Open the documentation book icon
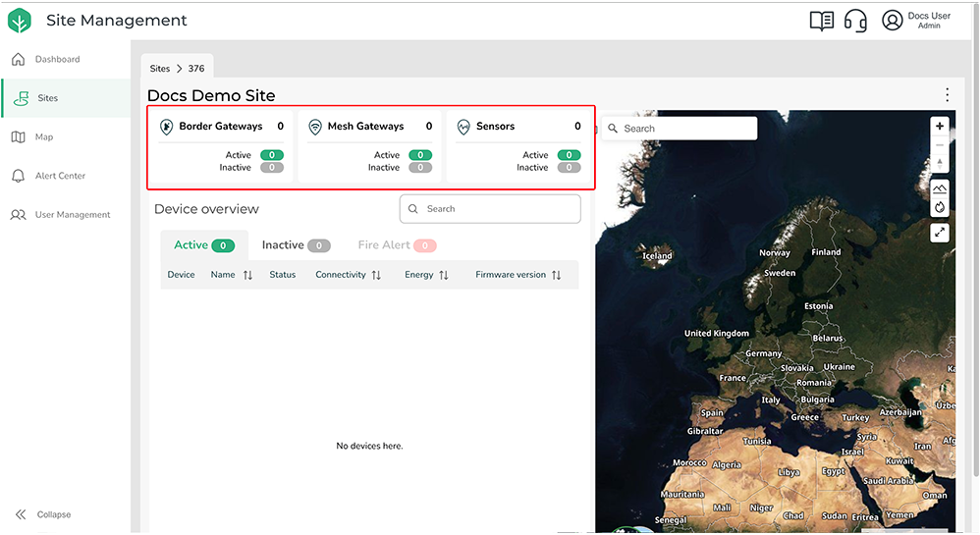980x535 pixels. pyautogui.click(x=821, y=21)
